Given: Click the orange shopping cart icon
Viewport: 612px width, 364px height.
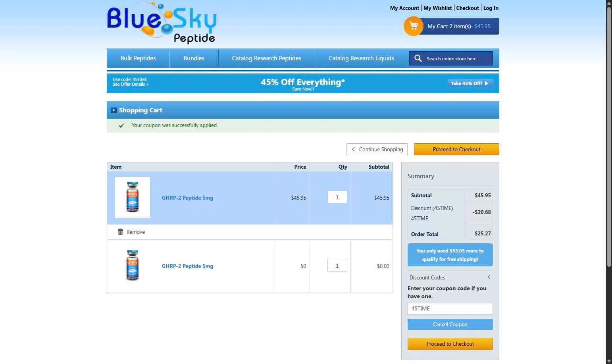Looking at the screenshot, I should (x=414, y=26).
